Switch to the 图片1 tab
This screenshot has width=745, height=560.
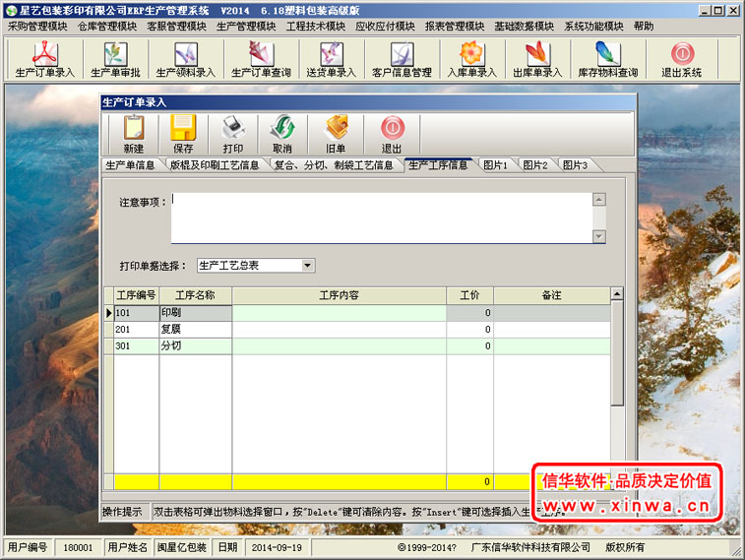495,165
